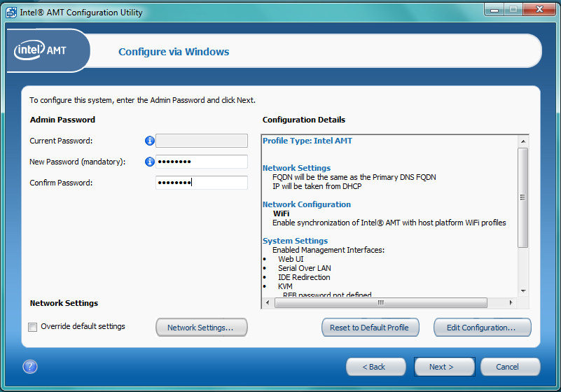
Task: Click 'Enable synchronization of Intel AMT' line
Action: (389, 223)
